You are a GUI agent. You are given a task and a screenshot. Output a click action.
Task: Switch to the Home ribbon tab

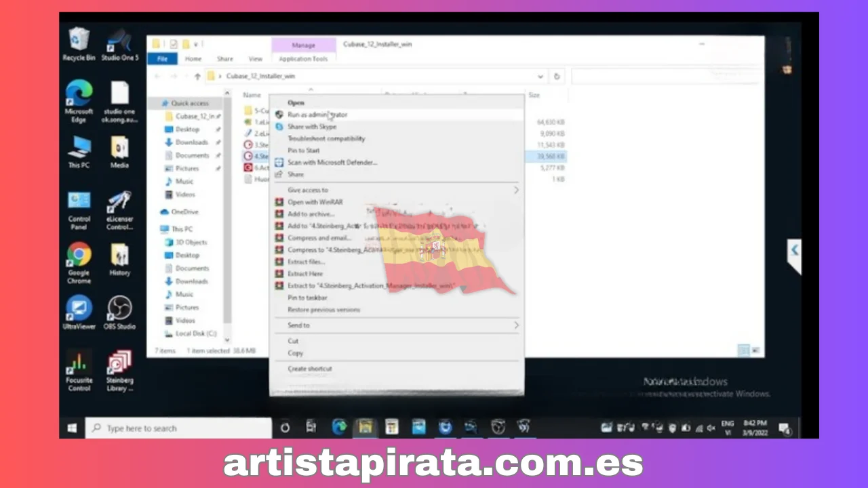(x=193, y=59)
